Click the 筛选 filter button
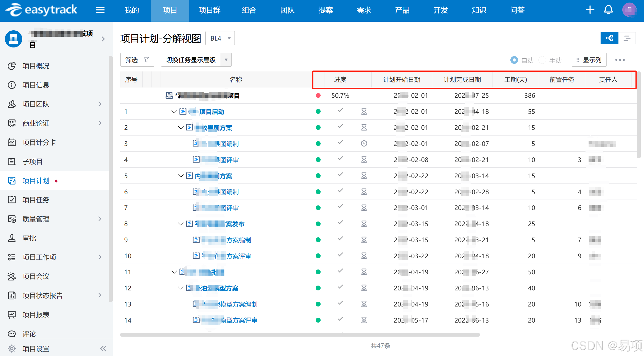Image resolution: width=644 pixels, height=356 pixels. pyautogui.click(x=137, y=60)
